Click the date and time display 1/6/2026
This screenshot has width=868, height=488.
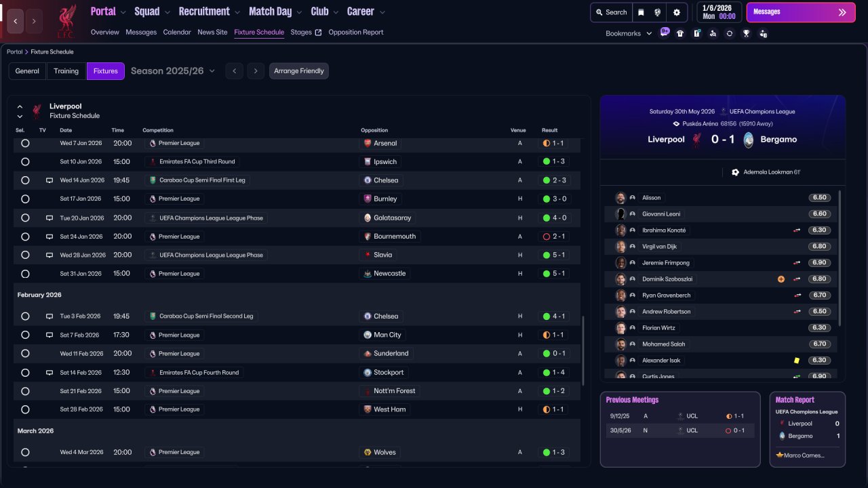719,12
